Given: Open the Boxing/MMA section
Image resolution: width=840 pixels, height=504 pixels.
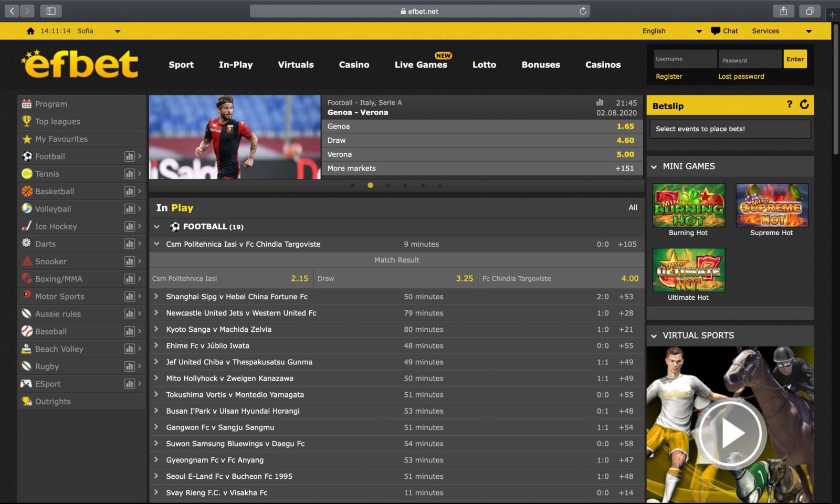Looking at the screenshot, I should pos(58,279).
